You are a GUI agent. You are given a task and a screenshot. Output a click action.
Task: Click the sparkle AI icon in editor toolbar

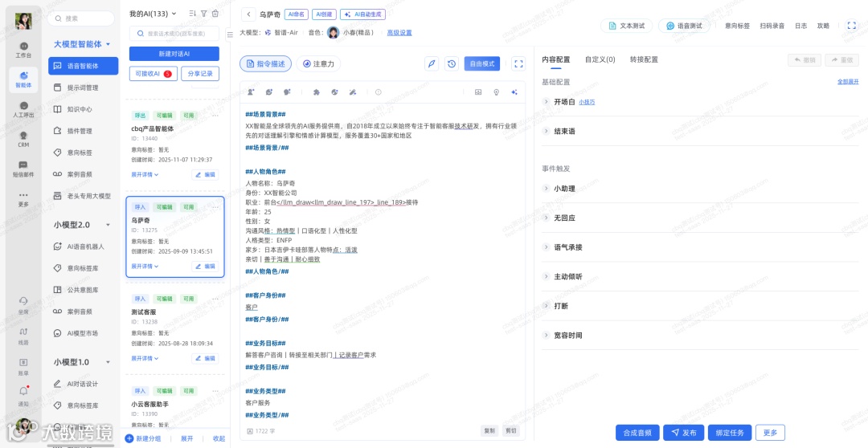[x=514, y=92]
